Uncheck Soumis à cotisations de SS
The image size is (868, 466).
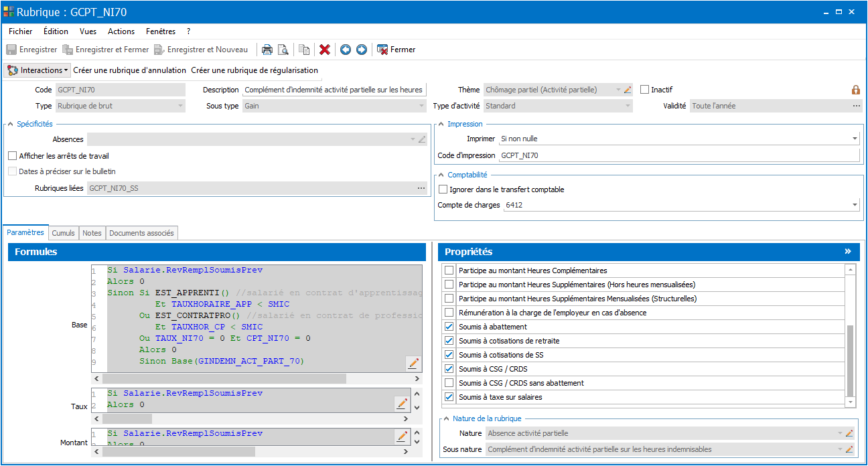[x=449, y=355]
